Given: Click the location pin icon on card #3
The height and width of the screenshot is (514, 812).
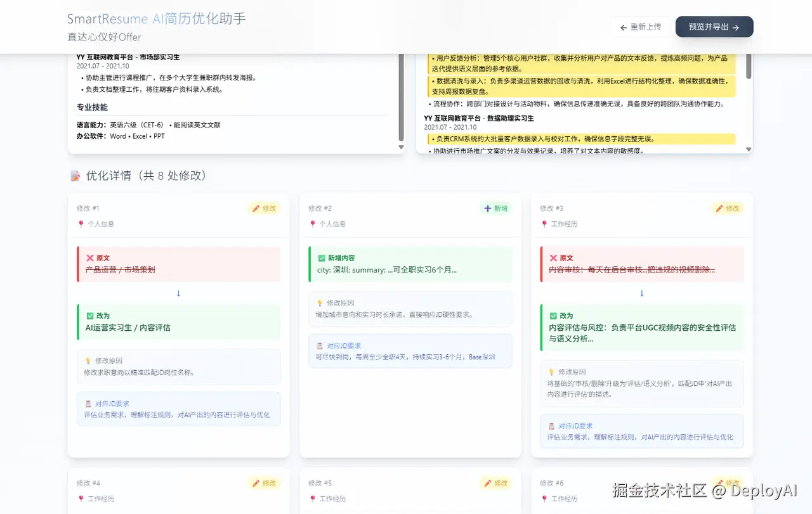Looking at the screenshot, I should pos(544,224).
